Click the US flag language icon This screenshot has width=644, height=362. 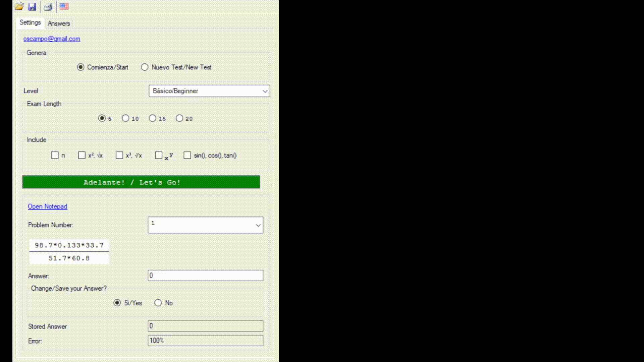tap(64, 6)
